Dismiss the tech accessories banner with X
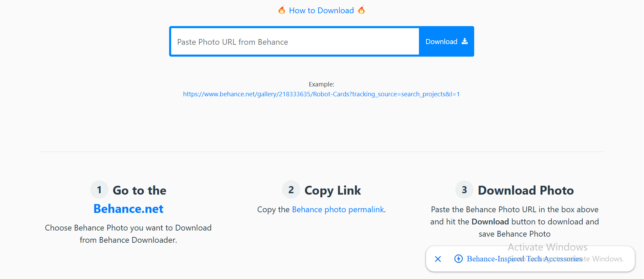644x279 pixels. pyautogui.click(x=438, y=259)
